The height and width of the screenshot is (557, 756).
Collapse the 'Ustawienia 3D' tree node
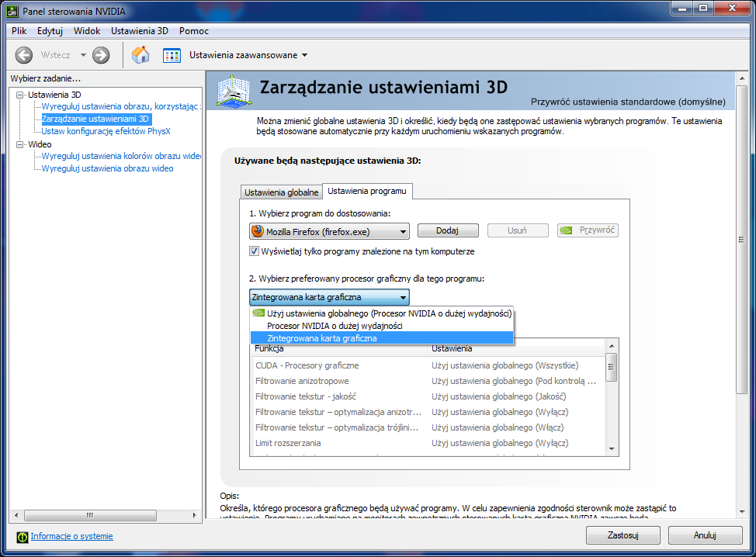click(19, 95)
